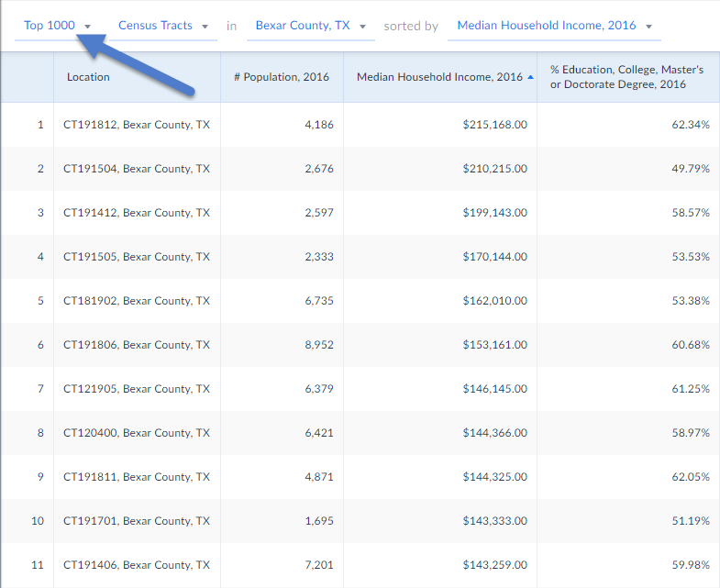This screenshot has height=588, width=720.
Task: Click education value 62.05%
Action: click(691, 477)
